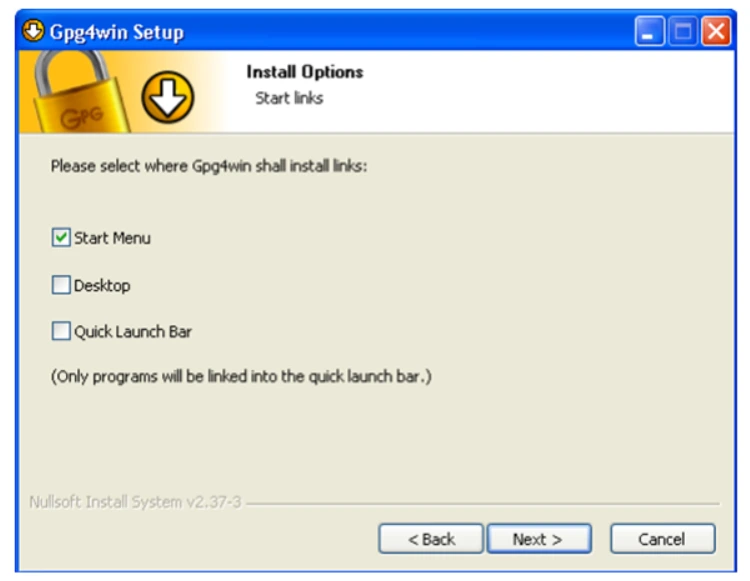Tick the Quick Launch Bar checkbox
This screenshot has width=750, height=581.
click(61, 331)
